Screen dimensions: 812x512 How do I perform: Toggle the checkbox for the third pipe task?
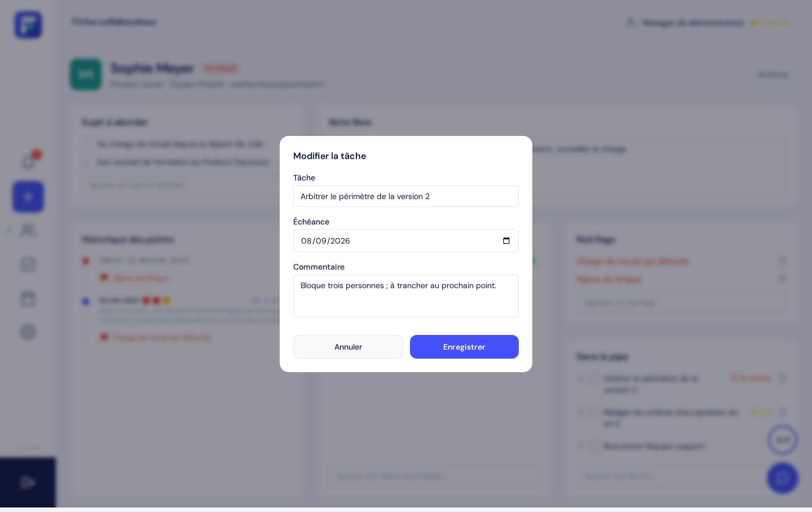coord(593,446)
